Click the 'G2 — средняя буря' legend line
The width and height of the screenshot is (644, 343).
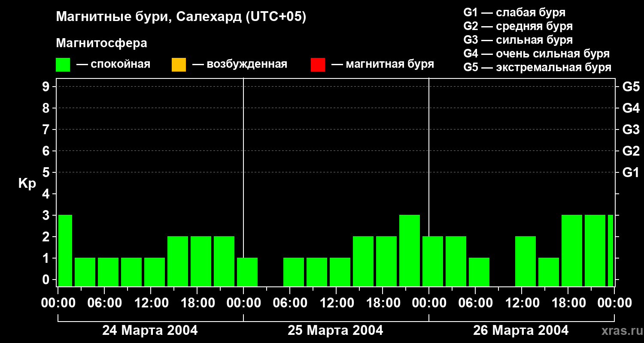point(518,26)
